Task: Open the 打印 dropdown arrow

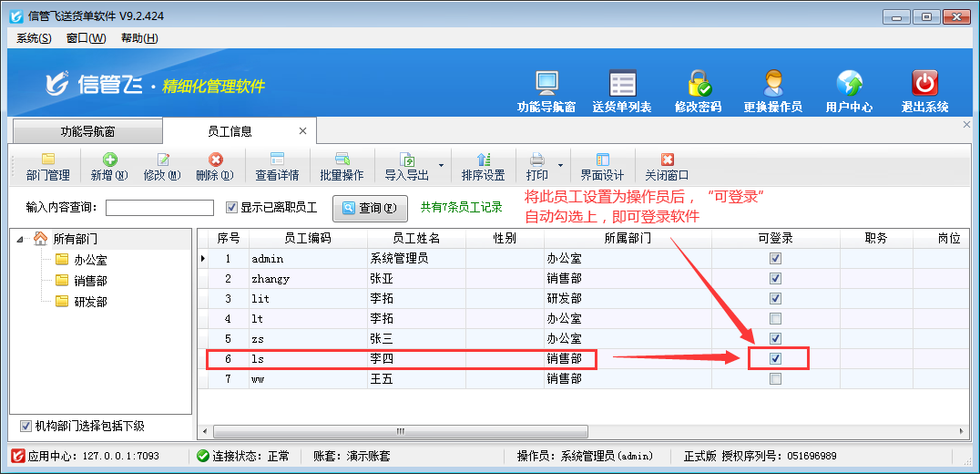Action: [x=560, y=167]
